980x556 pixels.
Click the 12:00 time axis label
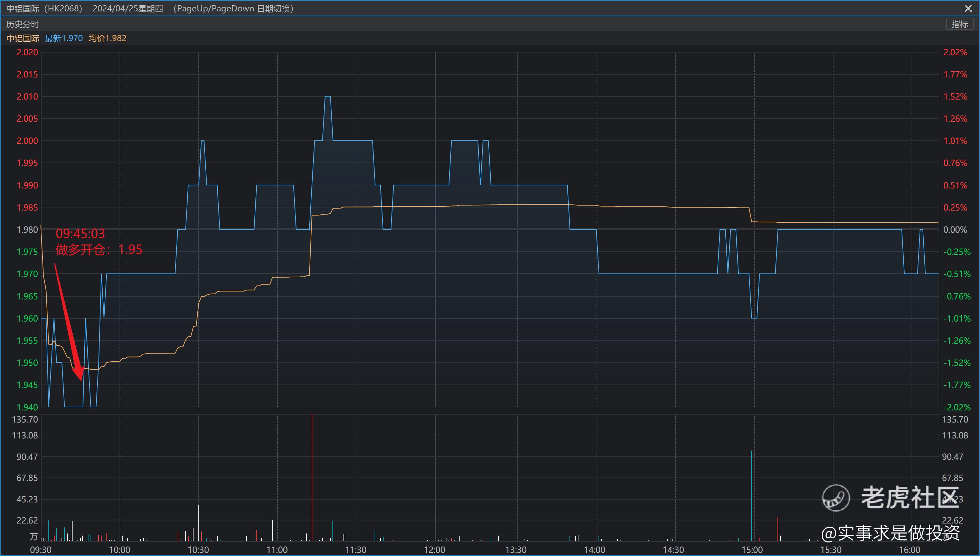(x=435, y=550)
